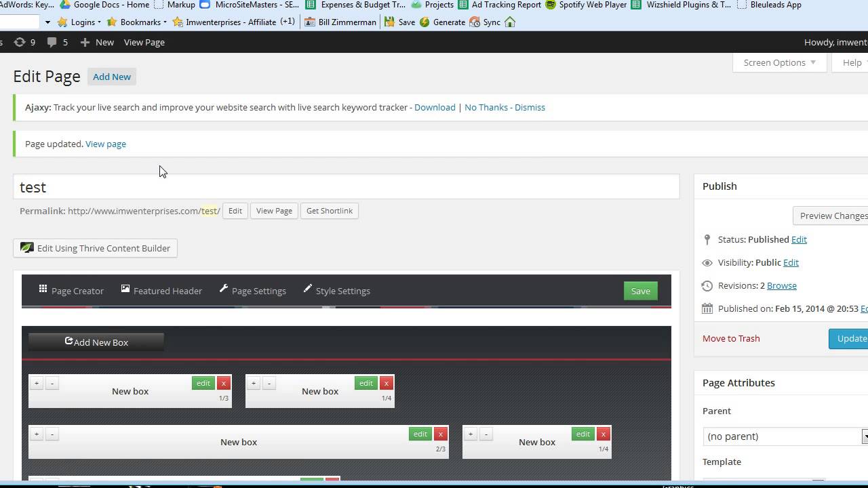Click the Add New Box button

coord(96,342)
